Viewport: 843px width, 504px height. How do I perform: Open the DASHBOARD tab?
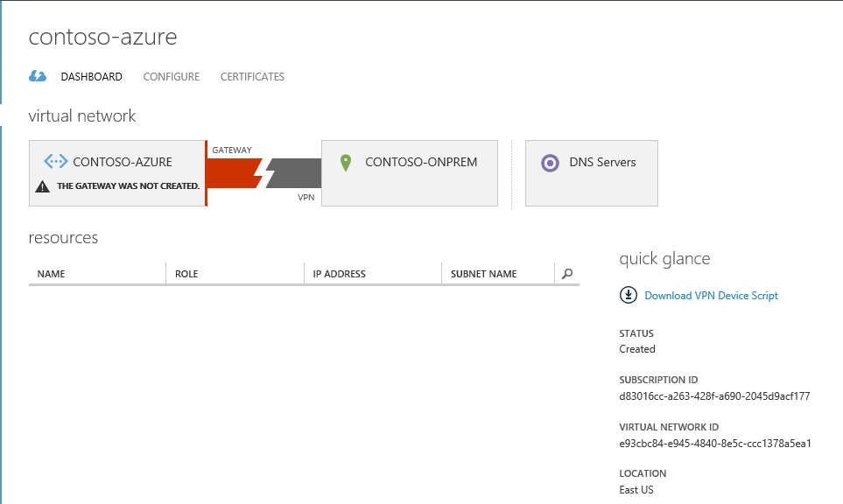pyautogui.click(x=91, y=77)
